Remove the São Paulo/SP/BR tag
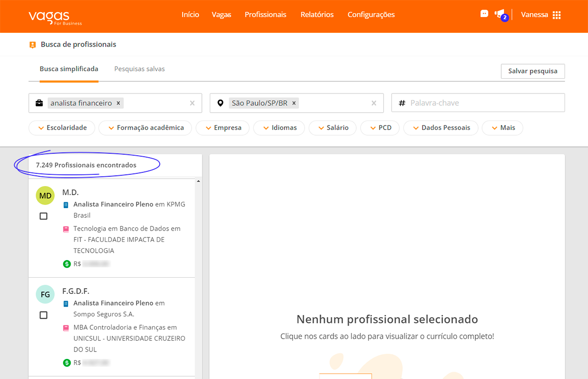The height and width of the screenshot is (379, 588). point(294,103)
